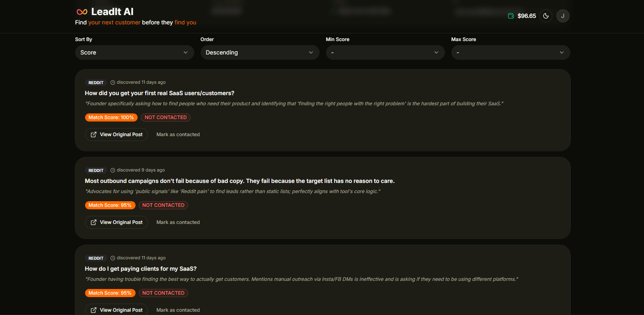The height and width of the screenshot is (315, 644).
Task: Open the Min Score dropdown
Action: (386, 52)
